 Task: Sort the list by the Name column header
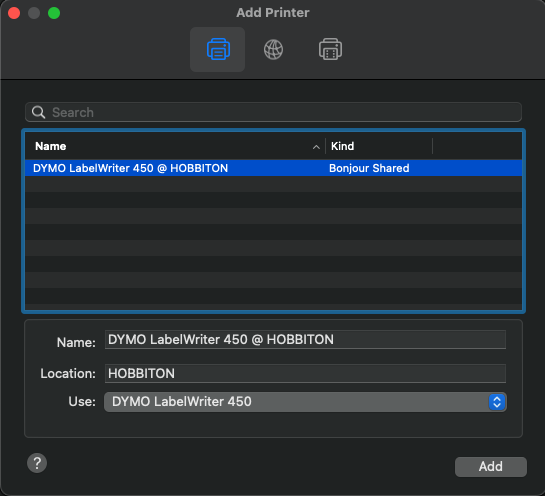(175, 146)
